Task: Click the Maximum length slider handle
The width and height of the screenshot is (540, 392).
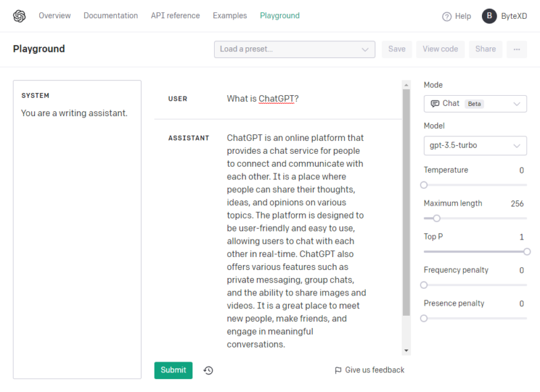Action: pyautogui.click(x=436, y=219)
